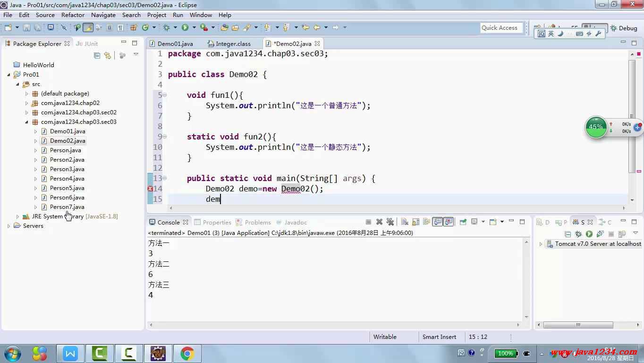Viewport: 644px width, 363px height.
Task: Toggle Link with Editor in Package Explorer
Action: 108,55
